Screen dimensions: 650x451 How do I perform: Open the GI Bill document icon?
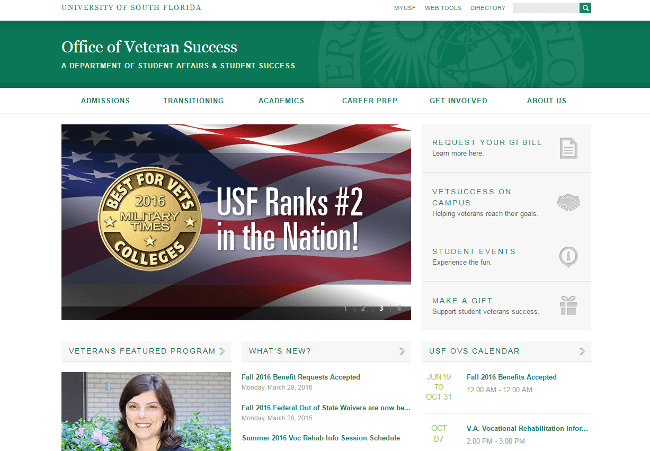tap(568, 148)
